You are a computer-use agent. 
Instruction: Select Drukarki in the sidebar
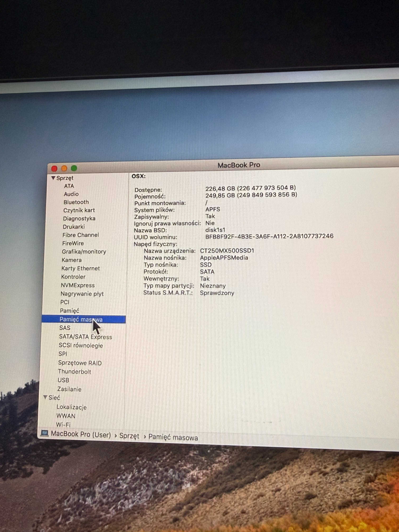(74, 227)
